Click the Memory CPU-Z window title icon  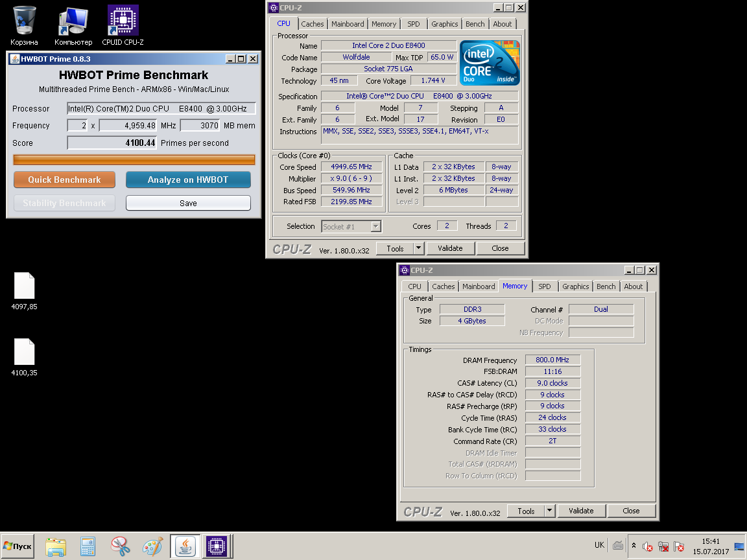tap(405, 270)
